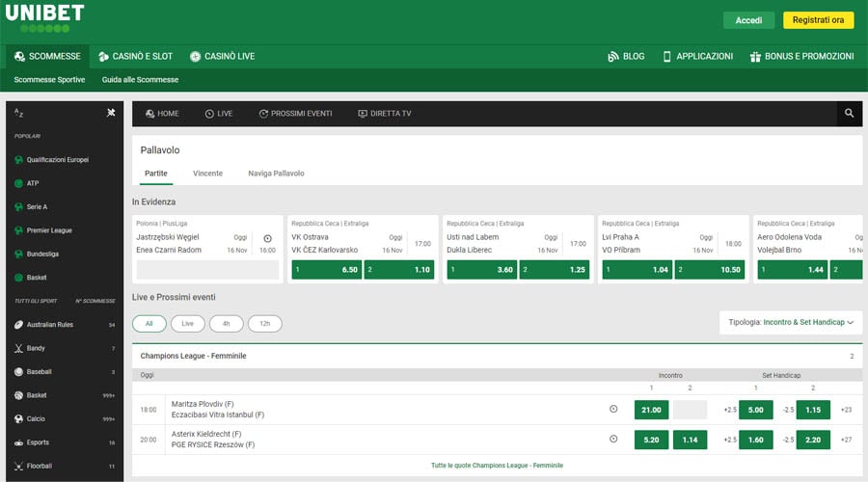Open Prossimi Eventi in toolbar

tap(296, 114)
